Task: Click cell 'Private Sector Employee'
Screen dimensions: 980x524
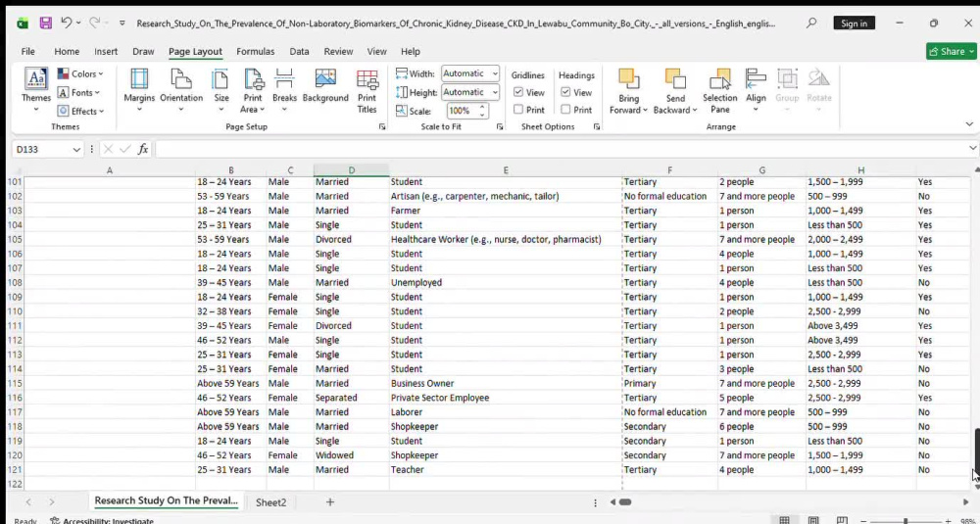Action: click(505, 398)
